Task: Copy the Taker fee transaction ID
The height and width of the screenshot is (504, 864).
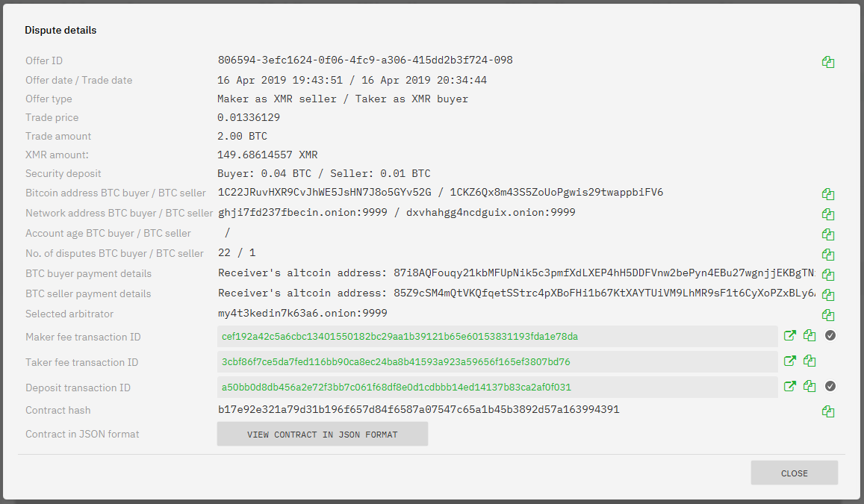Action: (x=809, y=361)
